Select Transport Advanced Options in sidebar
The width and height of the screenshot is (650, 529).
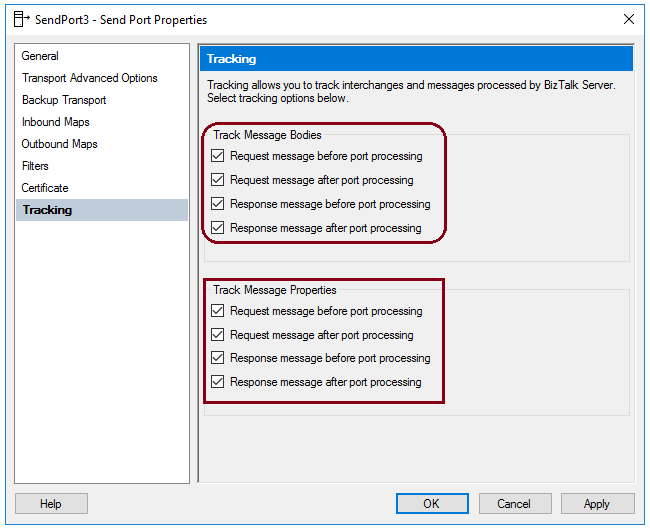(x=89, y=78)
